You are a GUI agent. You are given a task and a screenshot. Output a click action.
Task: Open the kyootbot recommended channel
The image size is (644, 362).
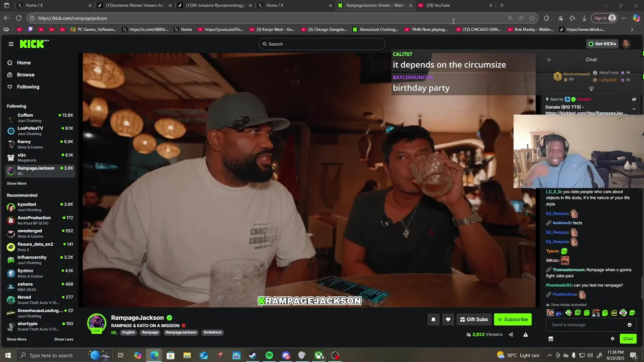click(x=40, y=207)
